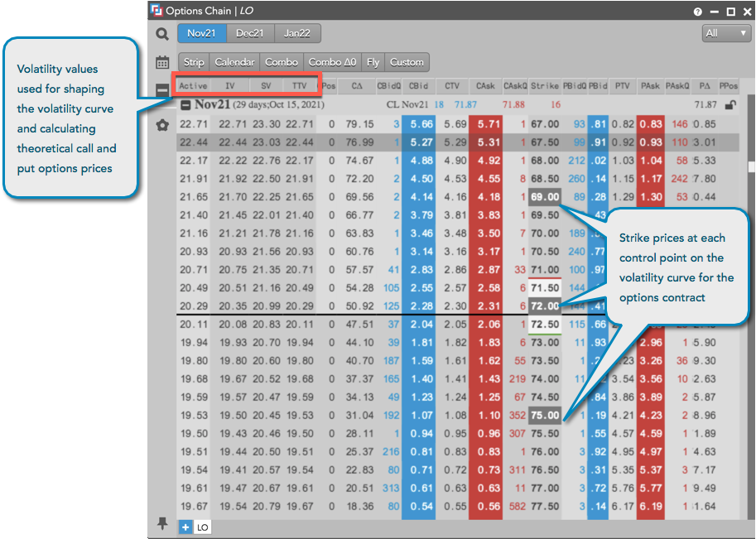Click the Calendar strategy button
Viewport: 756px width, 539px height.
point(234,62)
